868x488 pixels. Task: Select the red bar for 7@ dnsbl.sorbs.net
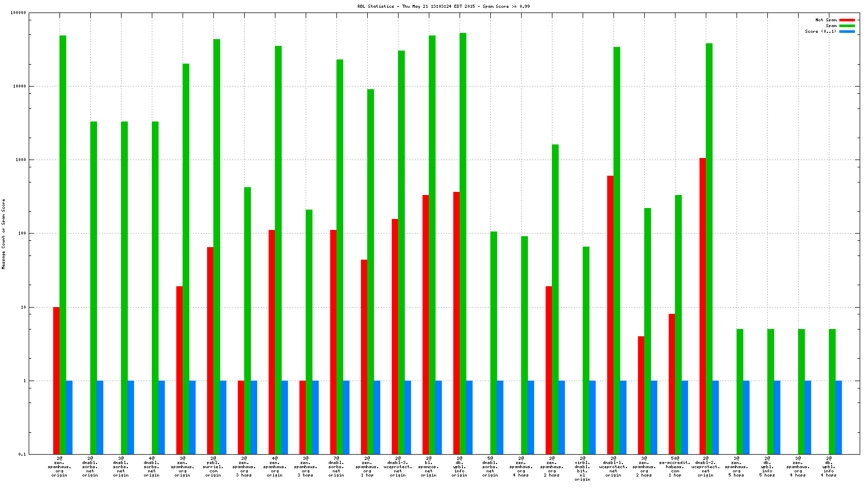(333, 341)
